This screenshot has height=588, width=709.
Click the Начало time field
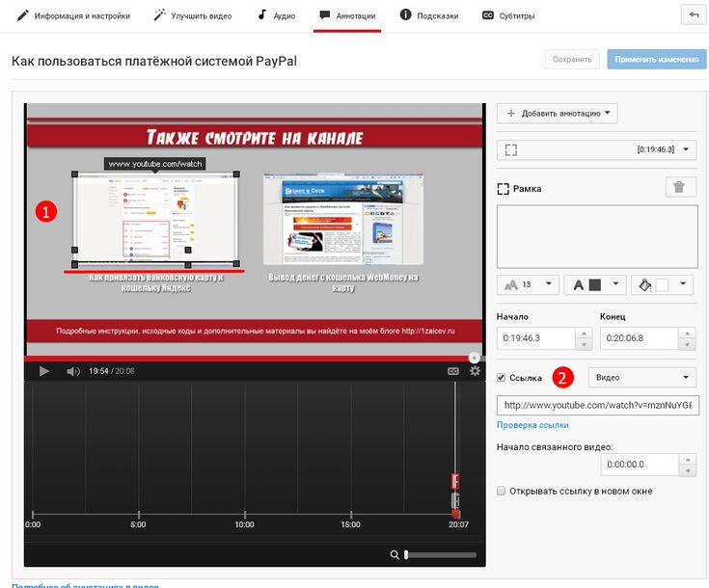click(x=535, y=338)
